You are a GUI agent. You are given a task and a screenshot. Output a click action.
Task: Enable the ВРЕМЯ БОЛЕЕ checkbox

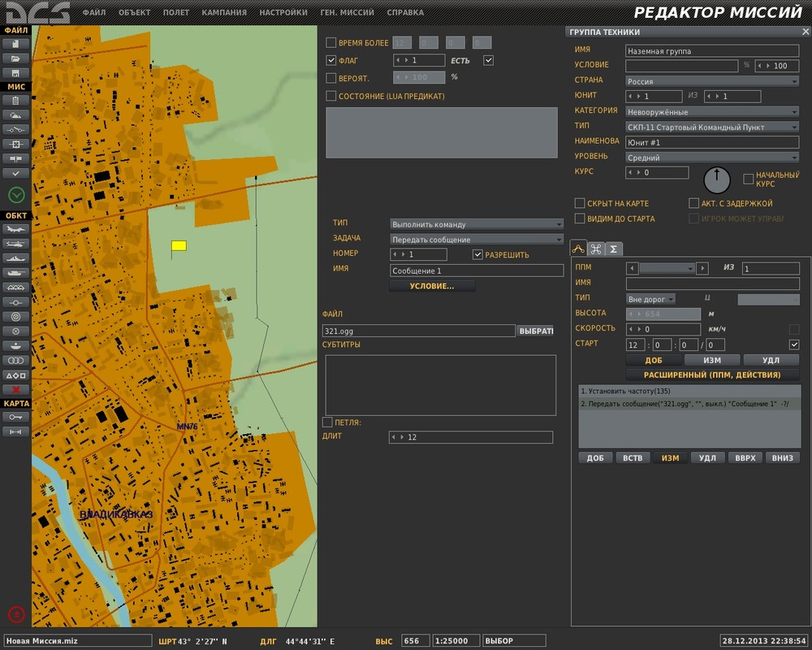(x=330, y=42)
